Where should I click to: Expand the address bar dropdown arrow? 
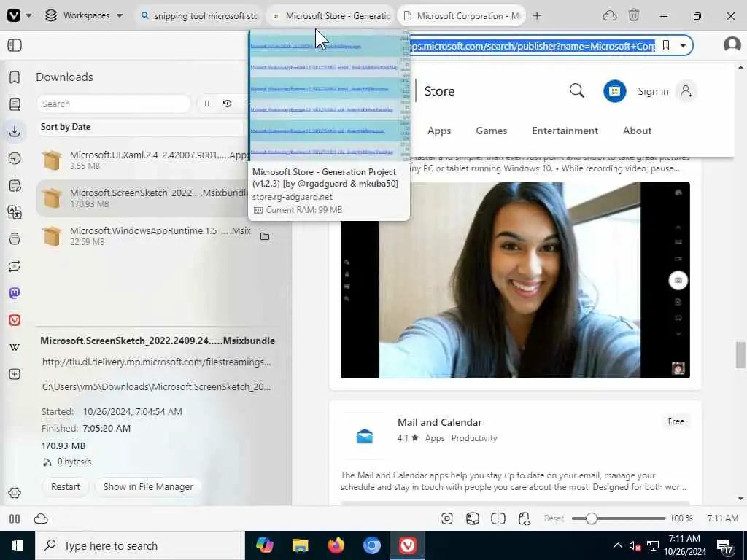683,46
